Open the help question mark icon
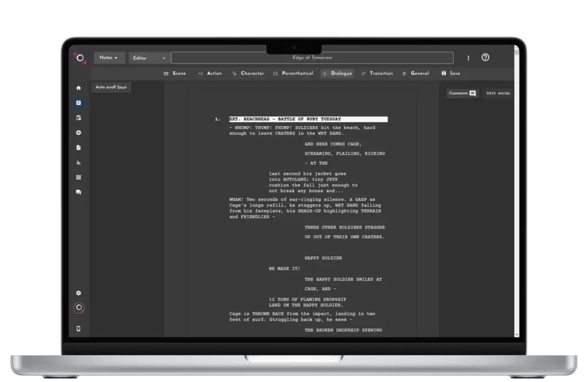The width and height of the screenshot is (588, 382). [485, 57]
